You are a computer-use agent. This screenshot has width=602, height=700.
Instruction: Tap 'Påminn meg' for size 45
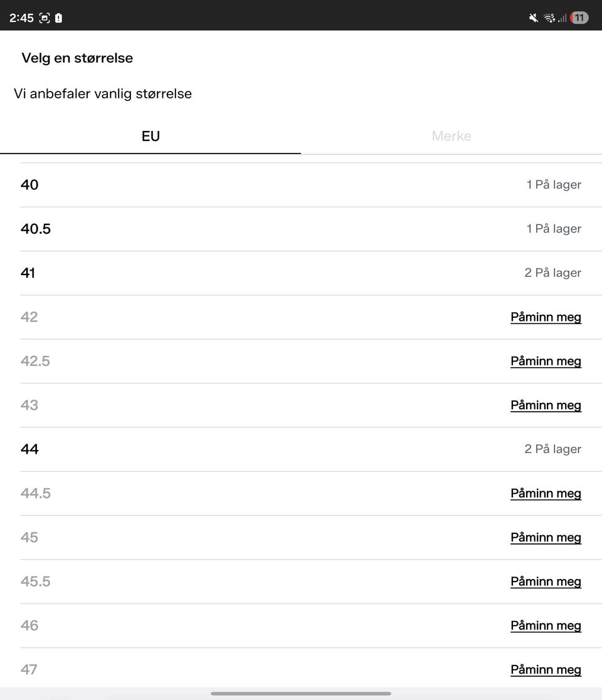tap(546, 538)
